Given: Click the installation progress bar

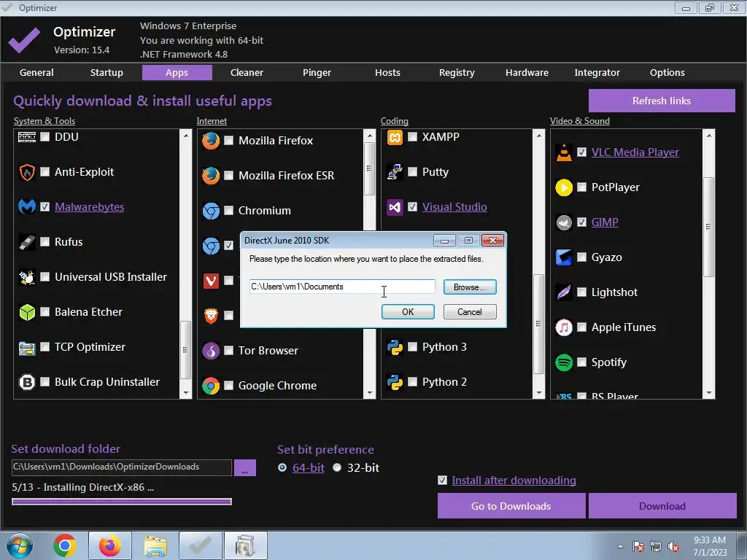Looking at the screenshot, I should tap(122, 502).
